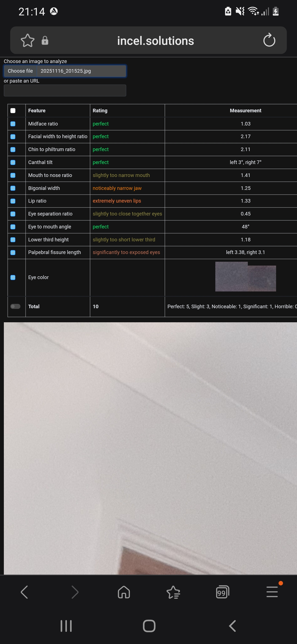
Task: Tap the analyzed photo preview
Action: coord(150,448)
